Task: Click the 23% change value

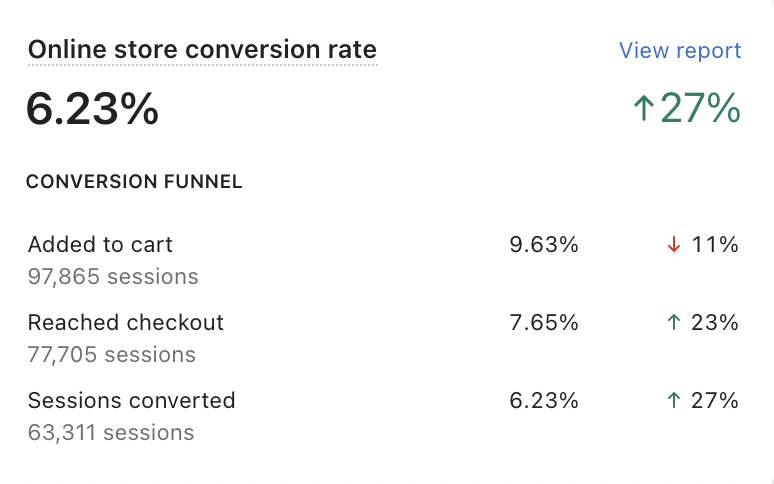Action: tap(715, 322)
